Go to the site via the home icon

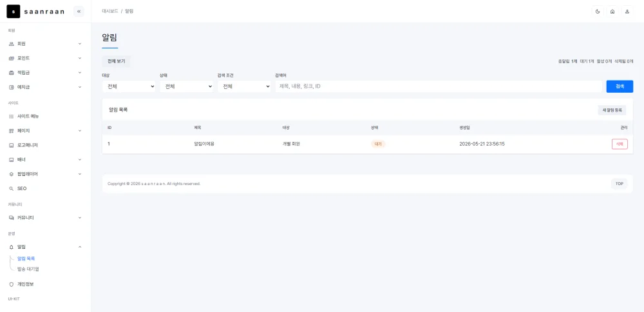612,12
